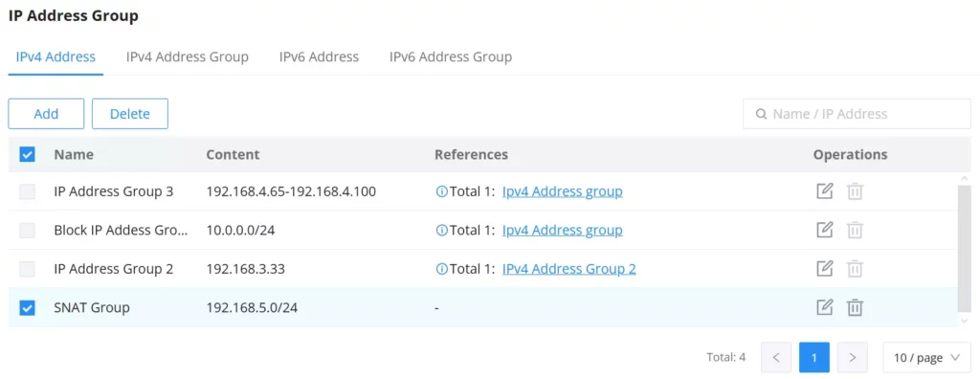This screenshot has width=980, height=379.
Task: Click the 10.0.0.0/24 content cell
Action: coord(240,230)
